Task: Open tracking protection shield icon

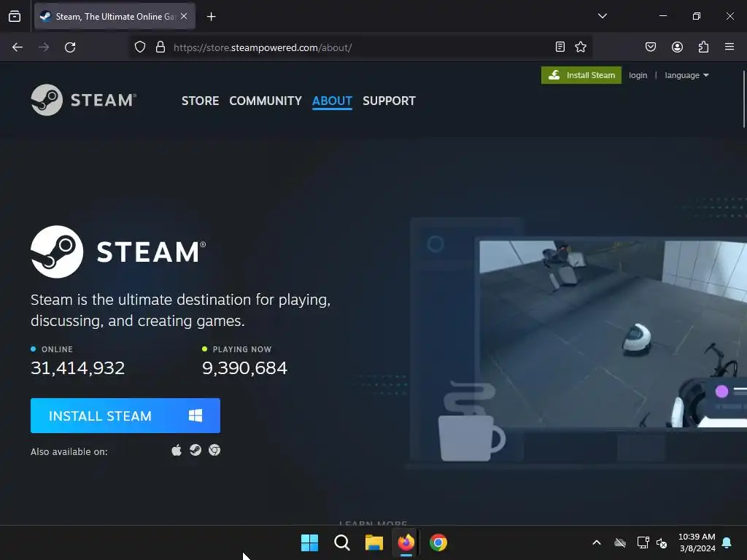Action: [x=139, y=47]
